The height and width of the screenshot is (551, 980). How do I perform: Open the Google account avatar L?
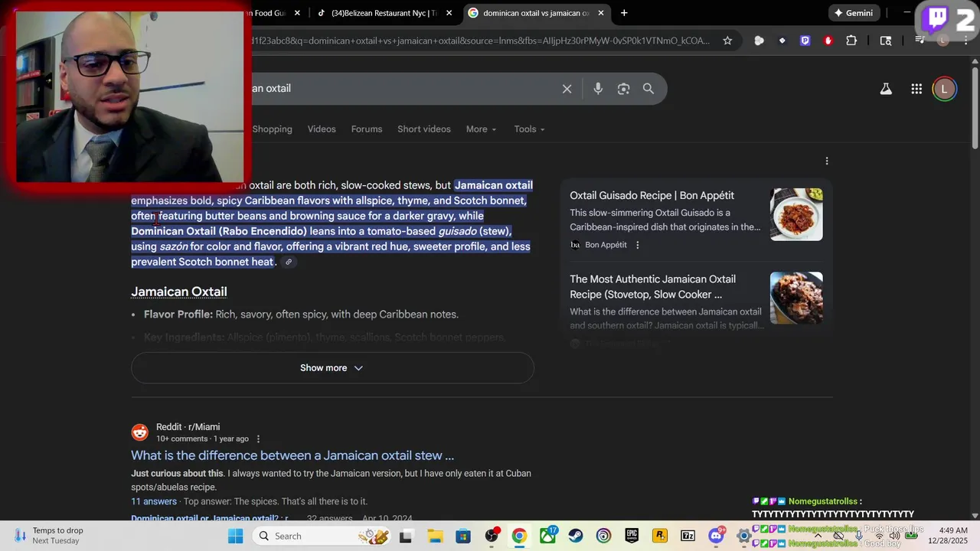pyautogui.click(x=944, y=89)
